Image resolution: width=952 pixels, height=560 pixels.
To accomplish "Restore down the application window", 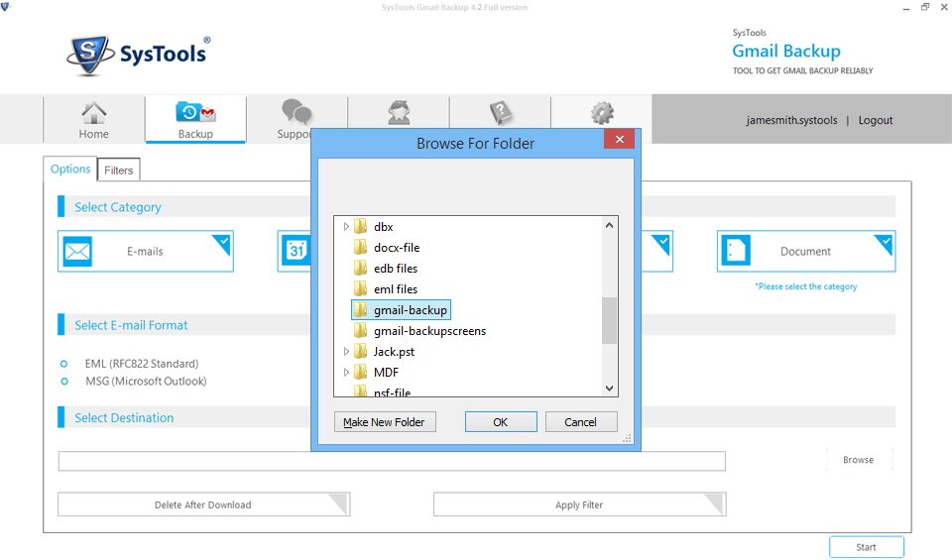I will coord(924,7).
